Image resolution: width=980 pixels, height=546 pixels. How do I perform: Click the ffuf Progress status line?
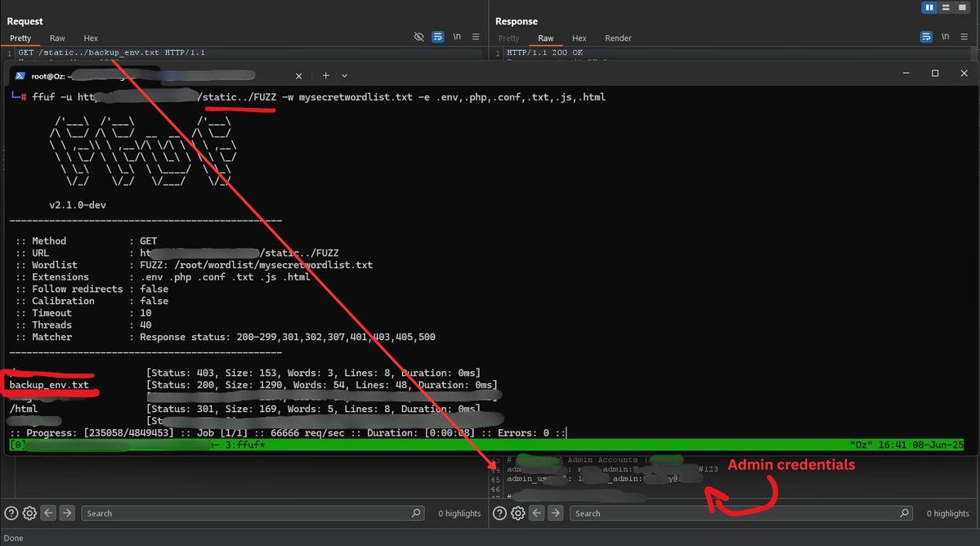[288, 433]
